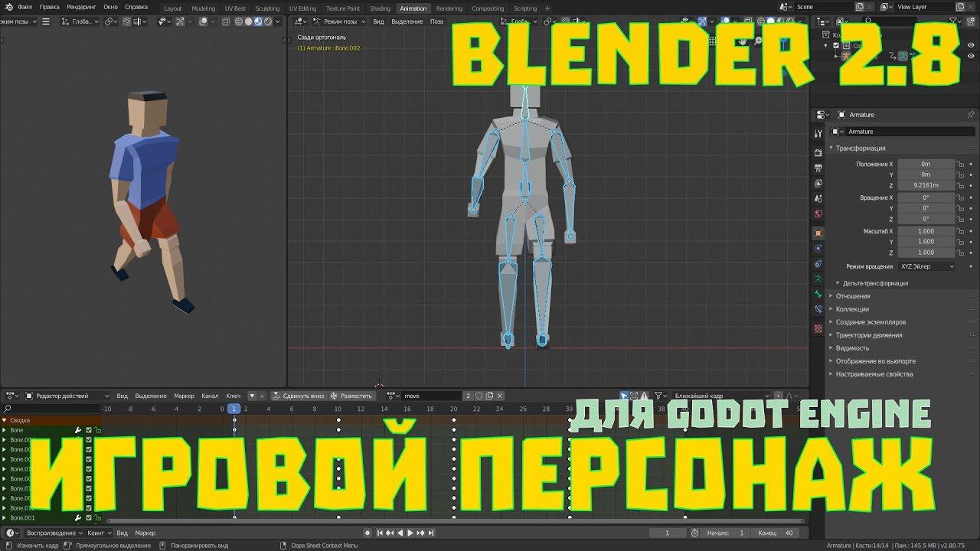Switch to the Layout workspace tab
Screen dimensions: 980x551
coord(173,8)
